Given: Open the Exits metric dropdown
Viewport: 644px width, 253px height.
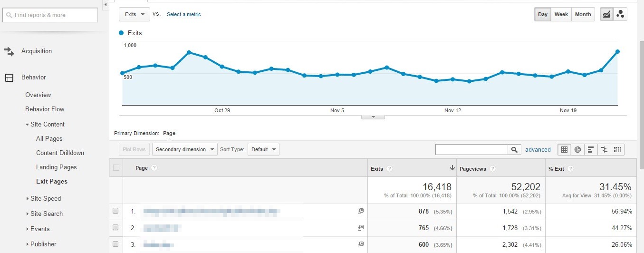Looking at the screenshot, I should (x=134, y=14).
